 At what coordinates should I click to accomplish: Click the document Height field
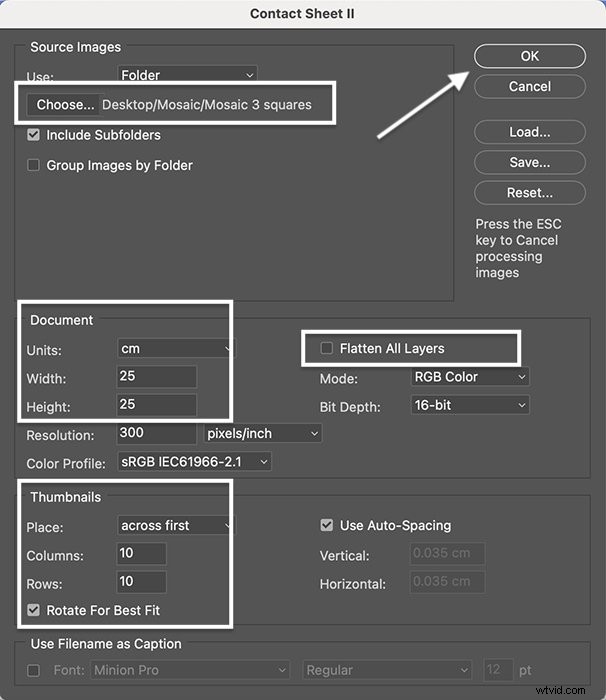[x=156, y=405]
